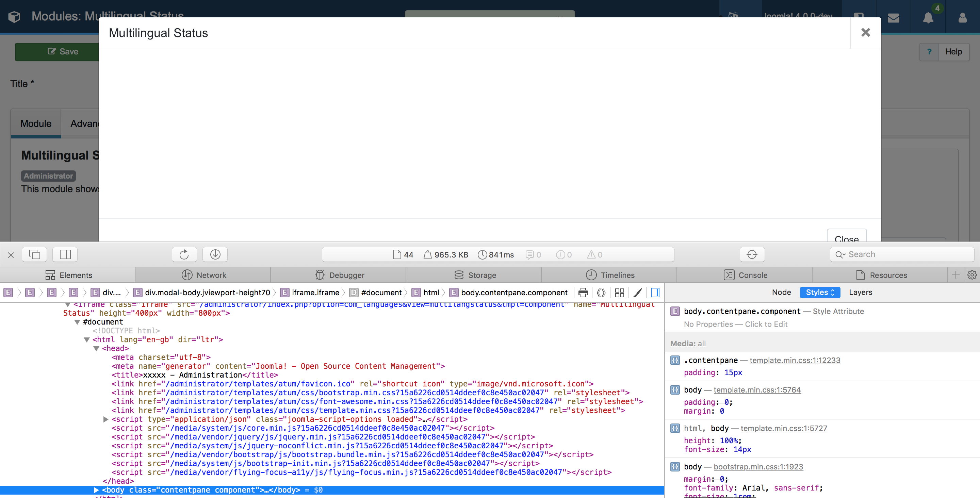Detach the inspector into separate window
The image size is (980, 498).
[x=34, y=254]
